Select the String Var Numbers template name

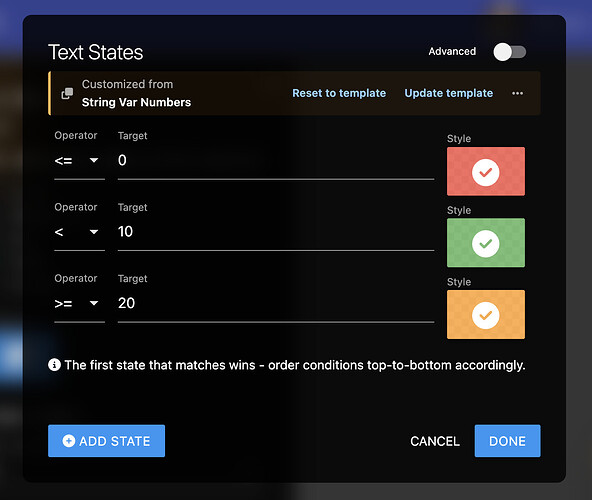click(x=136, y=102)
